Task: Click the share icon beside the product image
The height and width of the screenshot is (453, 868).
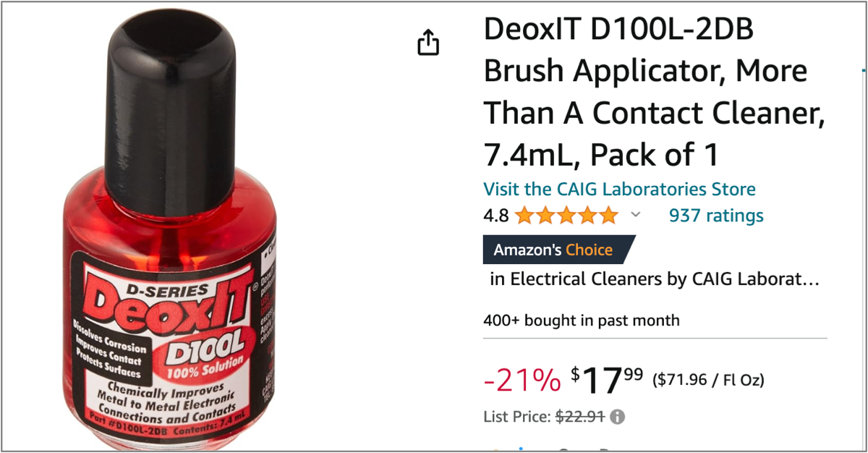Action: pyautogui.click(x=428, y=43)
